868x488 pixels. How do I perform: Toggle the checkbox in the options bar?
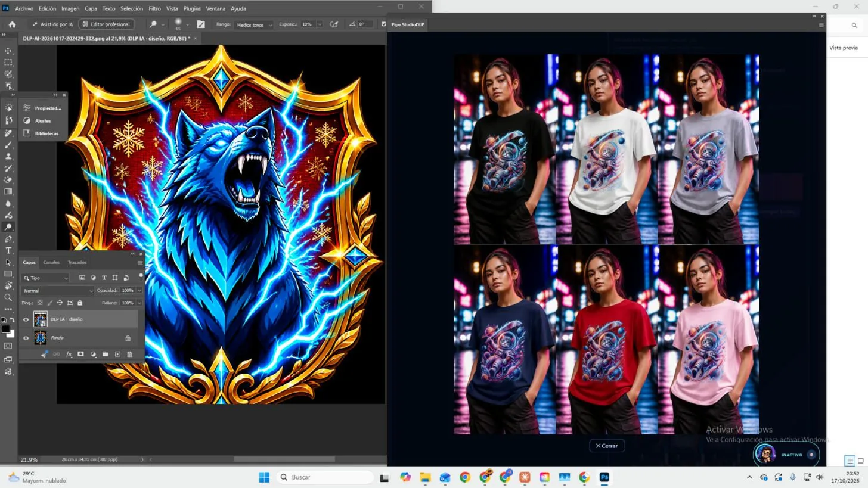[x=383, y=24]
